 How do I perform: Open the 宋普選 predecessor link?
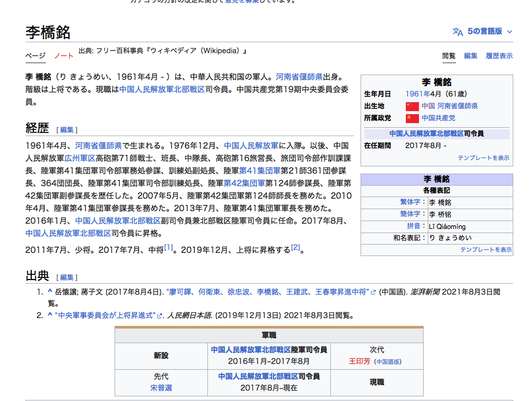[x=161, y=388]
